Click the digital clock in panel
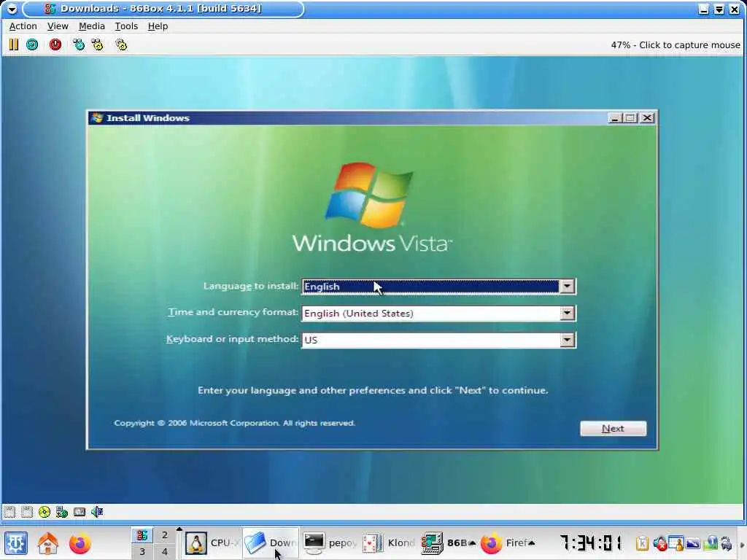747x560 pixels. click(x=591, y=542)
